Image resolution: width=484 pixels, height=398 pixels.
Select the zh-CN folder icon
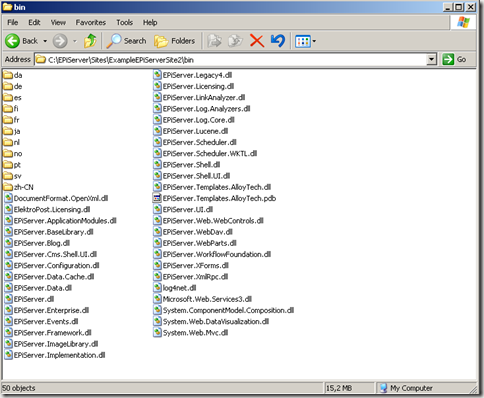[x=8, y=187]
